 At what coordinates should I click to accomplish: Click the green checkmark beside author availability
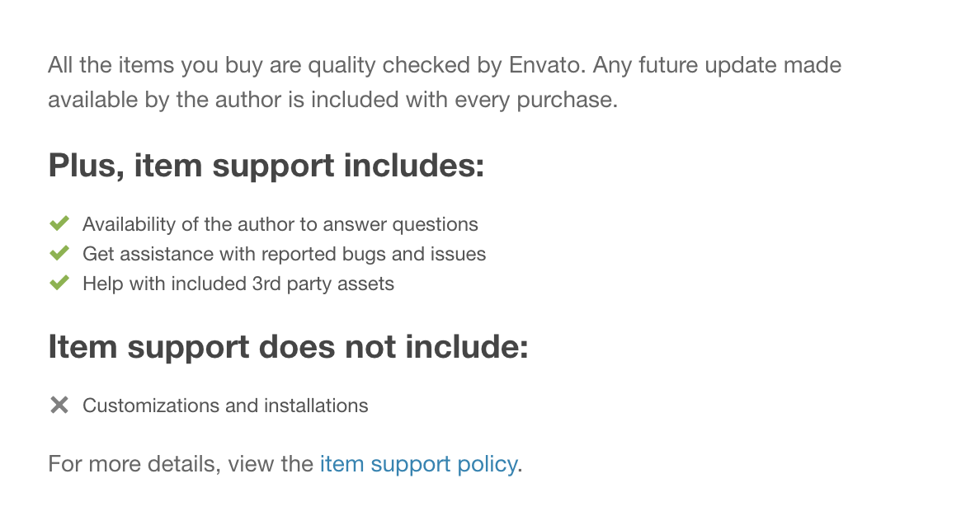59,223
